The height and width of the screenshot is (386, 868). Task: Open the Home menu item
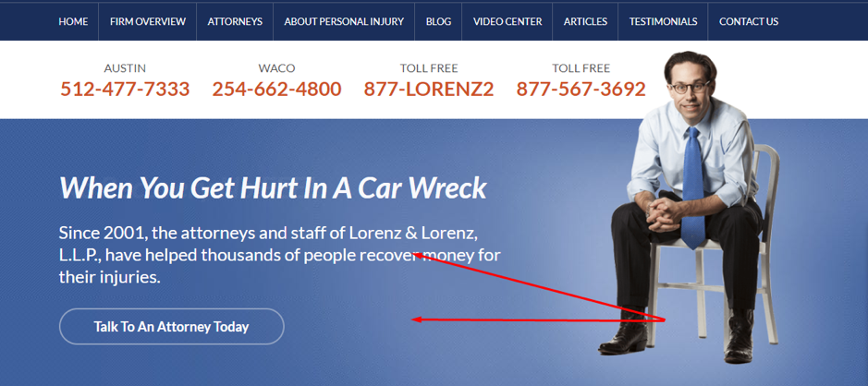click(x=73, y=21)
